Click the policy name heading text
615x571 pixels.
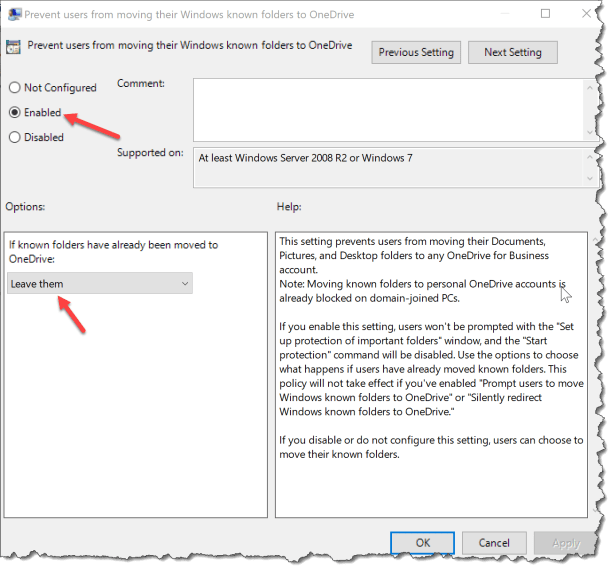pyautogui.click(x=190, y=46)
